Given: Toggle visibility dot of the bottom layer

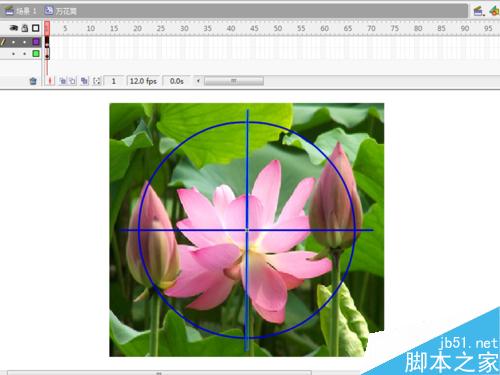Looking at the screenshot, I should (x=13, y=54).
